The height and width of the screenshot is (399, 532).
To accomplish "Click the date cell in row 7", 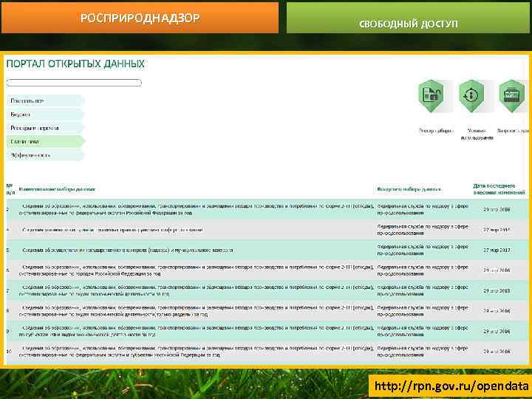I will pyautogui.click(x=497, y=291).
